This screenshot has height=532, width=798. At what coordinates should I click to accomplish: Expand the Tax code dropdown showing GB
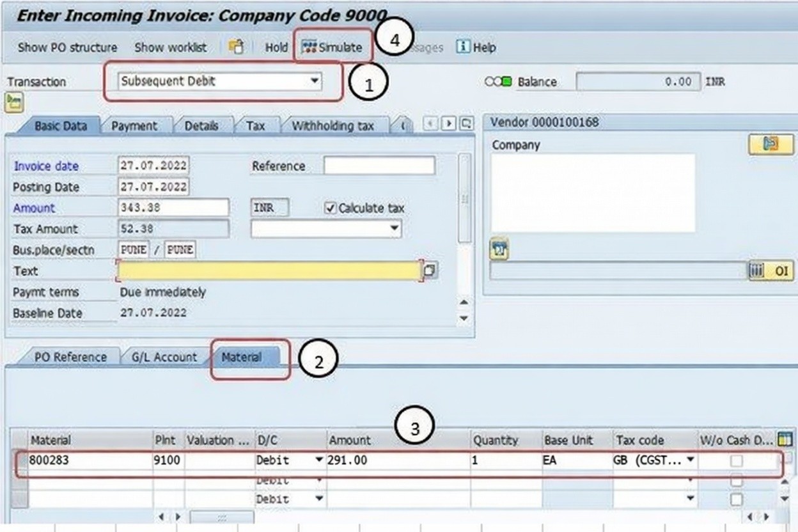point(691,460)
